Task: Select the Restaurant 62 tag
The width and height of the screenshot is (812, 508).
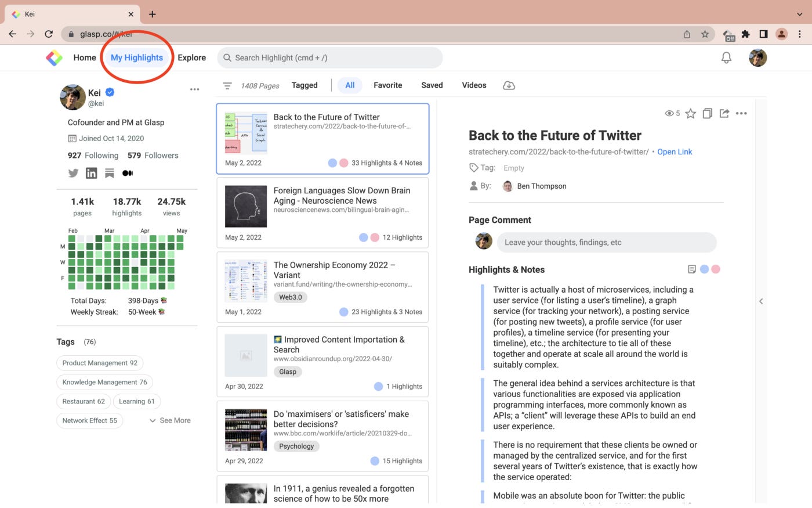Action: click(x=84, y=401)
